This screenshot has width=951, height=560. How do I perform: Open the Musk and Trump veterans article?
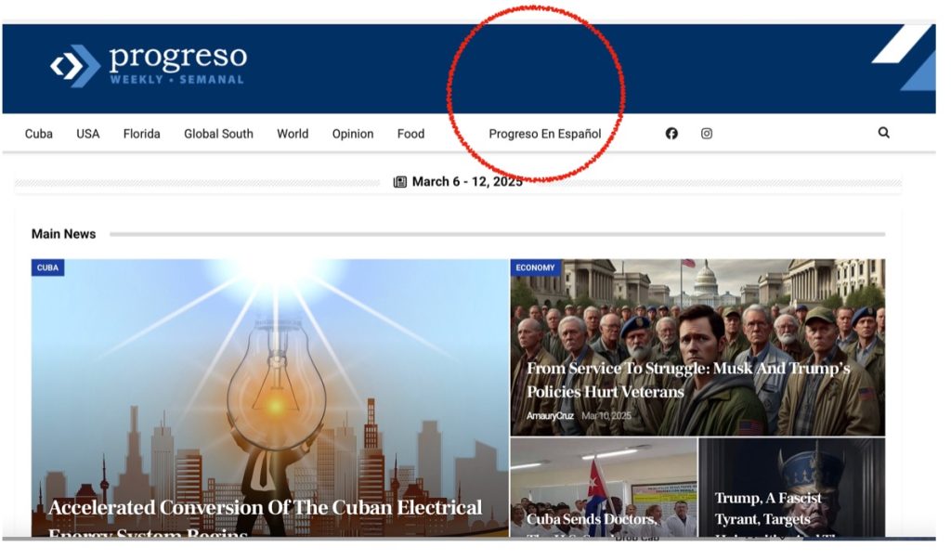[x=687, y=380]
